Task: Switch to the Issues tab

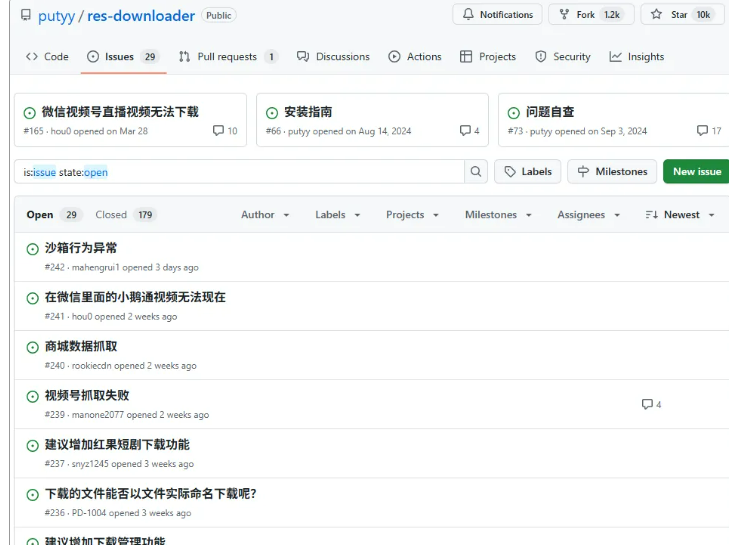Action: point(123,57)
